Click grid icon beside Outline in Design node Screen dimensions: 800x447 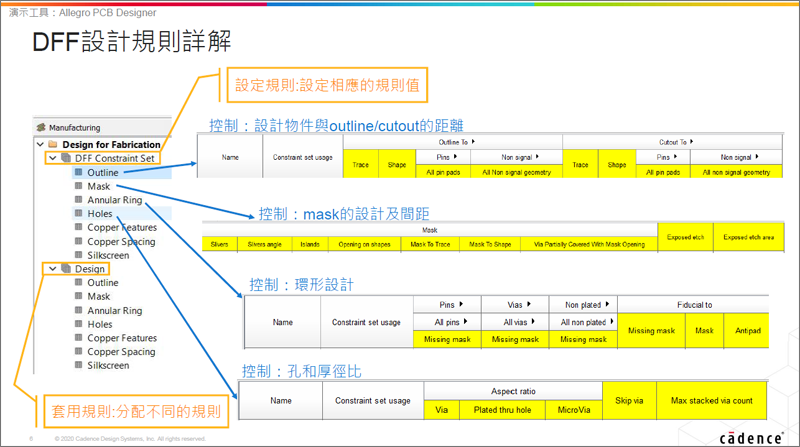pos(79,282)
